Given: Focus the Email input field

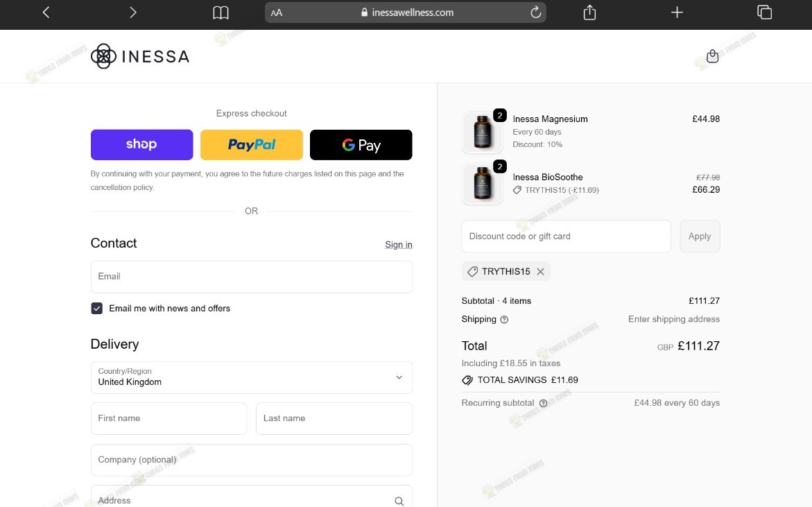Looking at the screenshot, I should coord(252,277).
